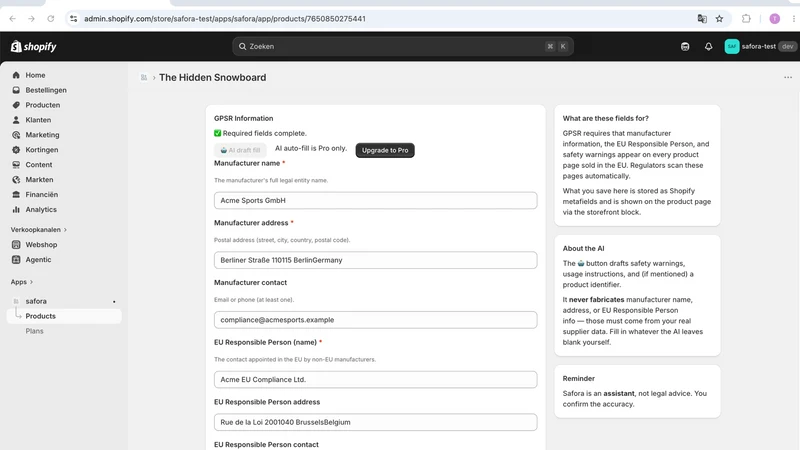Image resolution: width=800 pixels, height=450 pixels.
Task: Open the browser profile avatar
Action: click(774, 19)
